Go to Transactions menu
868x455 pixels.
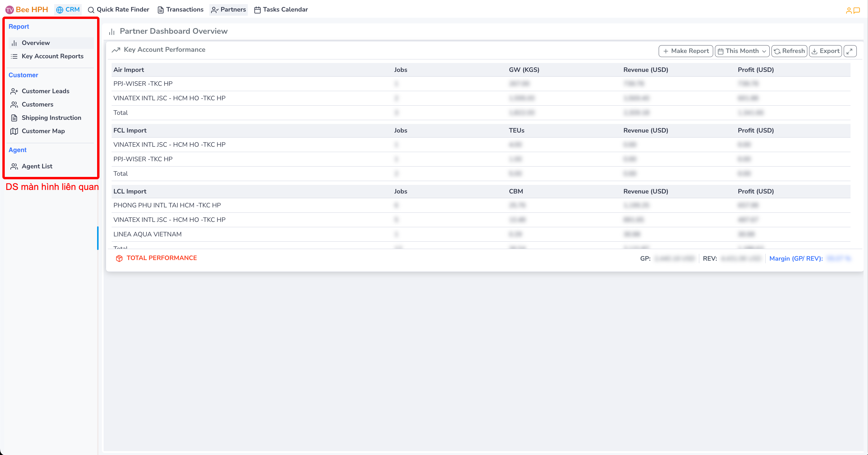181,10
